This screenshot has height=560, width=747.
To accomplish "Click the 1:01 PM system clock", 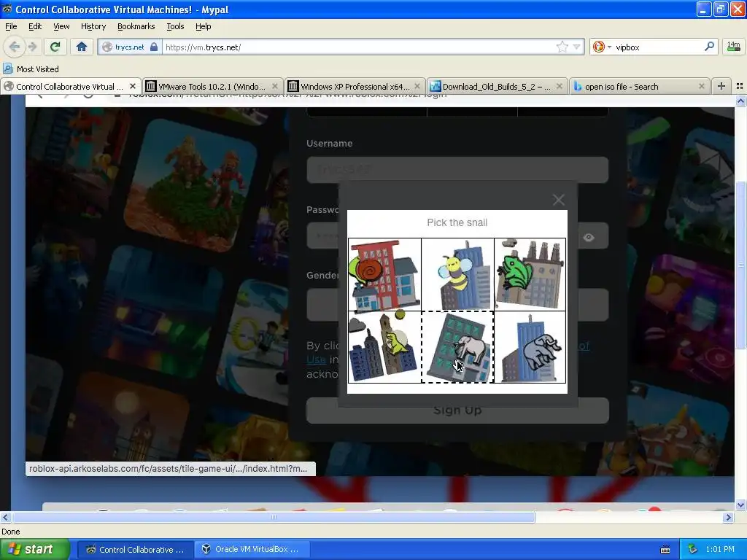I will point(720,549).
